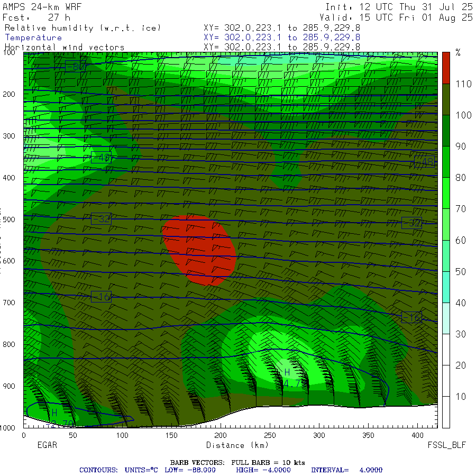Click the red colorbar segment above 110

point(446,68)
